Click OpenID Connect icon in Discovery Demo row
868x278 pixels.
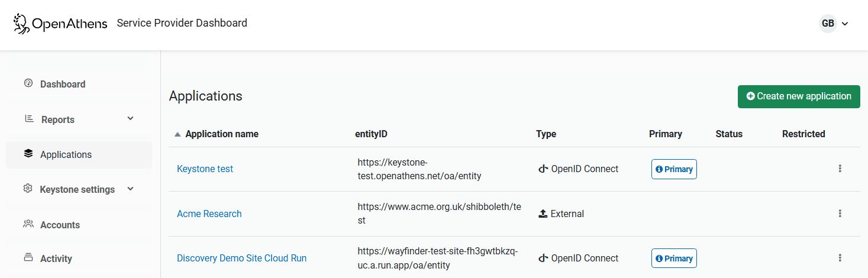tap(543, 258)
